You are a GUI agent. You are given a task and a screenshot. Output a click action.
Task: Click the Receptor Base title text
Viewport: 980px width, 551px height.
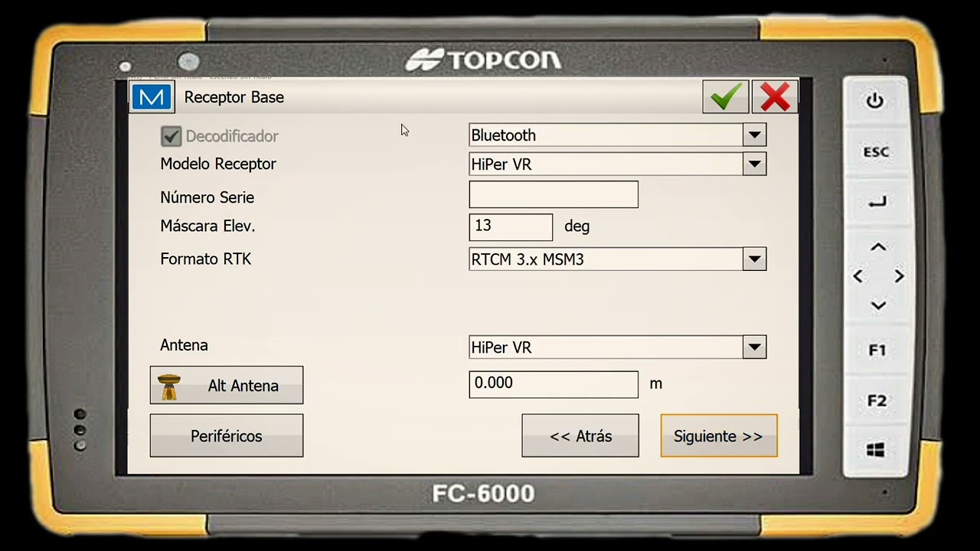pyautogui.click(x=234, y=97)
